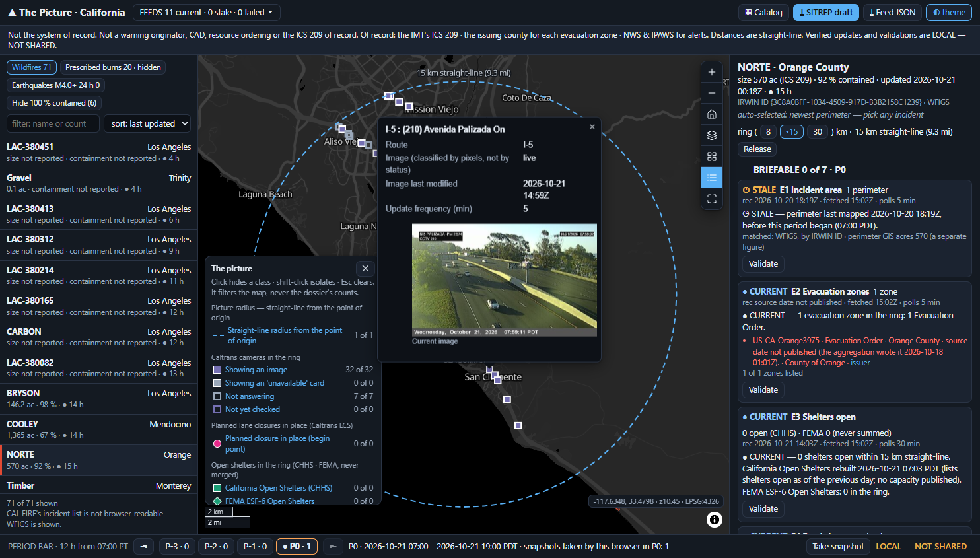The image size is (980, 558).
Task: Select the P-1 period tab
Action: click(255, 546)
